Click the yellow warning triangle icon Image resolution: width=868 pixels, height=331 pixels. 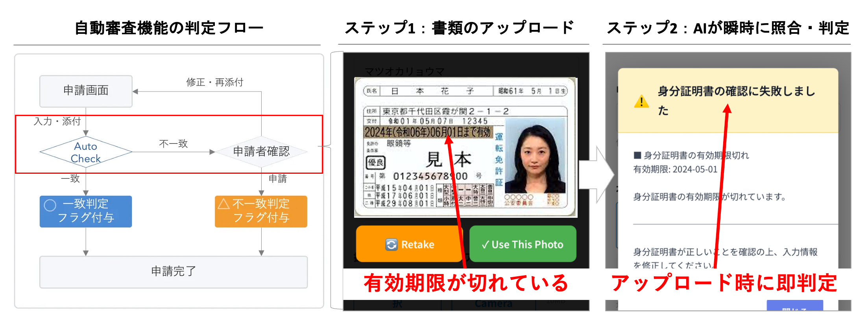point(641,101)
